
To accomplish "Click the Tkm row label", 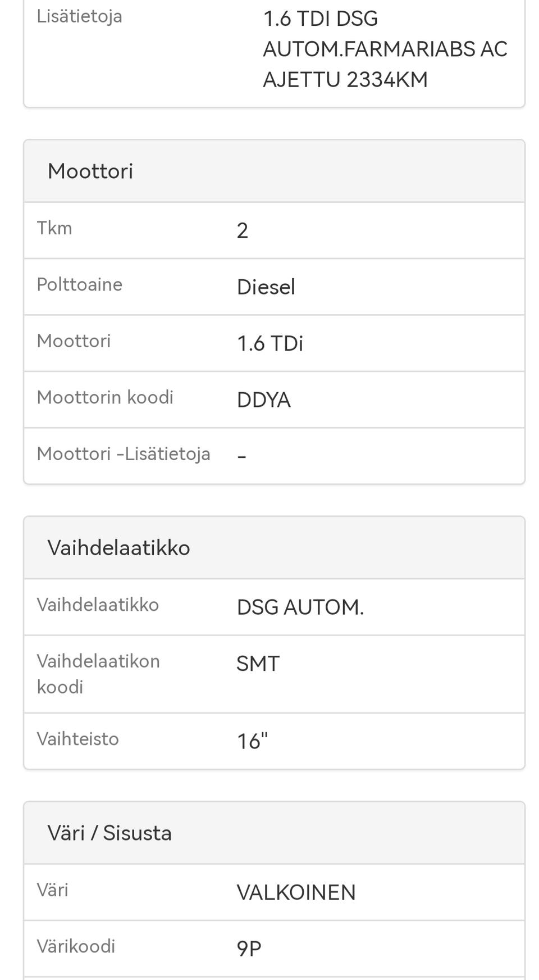I will point(54,228).
